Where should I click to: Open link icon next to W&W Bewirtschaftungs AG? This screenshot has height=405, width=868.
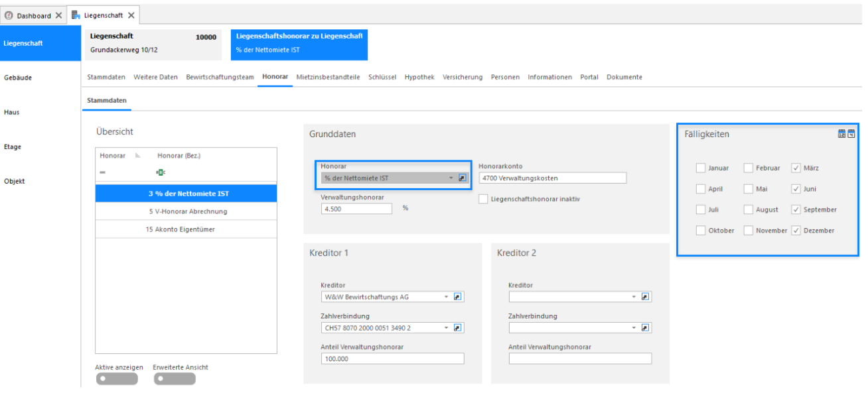pos(457,297)
